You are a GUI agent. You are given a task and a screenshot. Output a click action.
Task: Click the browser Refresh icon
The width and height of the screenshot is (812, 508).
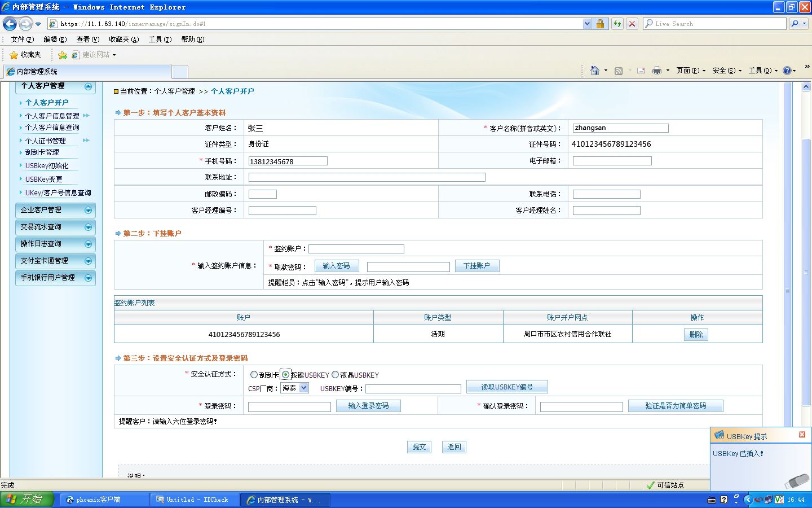click(x=617, y=24)
